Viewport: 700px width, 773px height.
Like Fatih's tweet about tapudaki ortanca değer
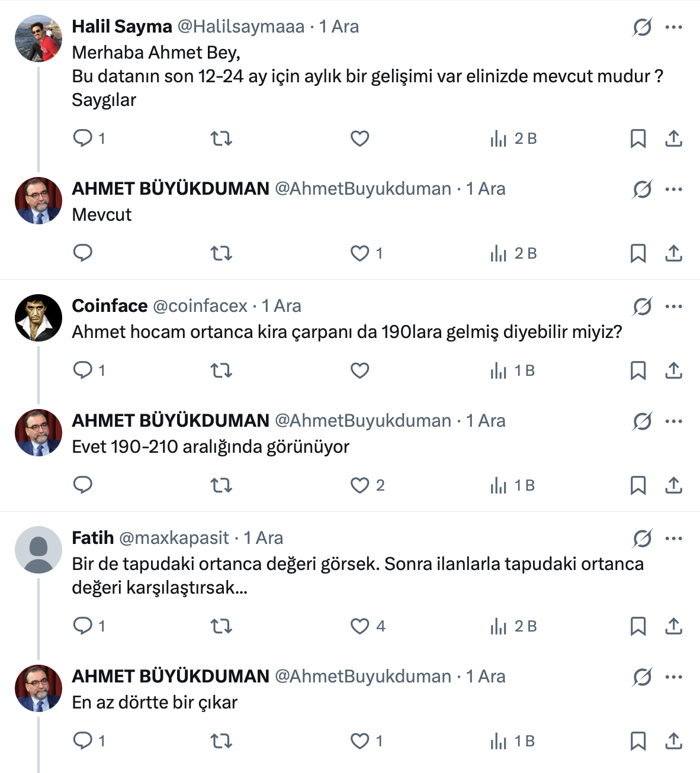359,626
